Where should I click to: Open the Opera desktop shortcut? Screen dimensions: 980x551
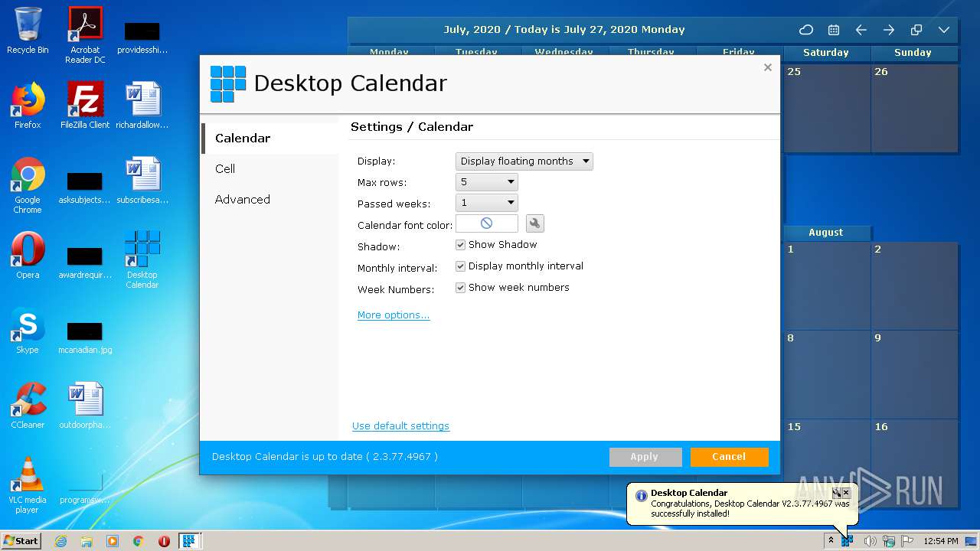28,256
